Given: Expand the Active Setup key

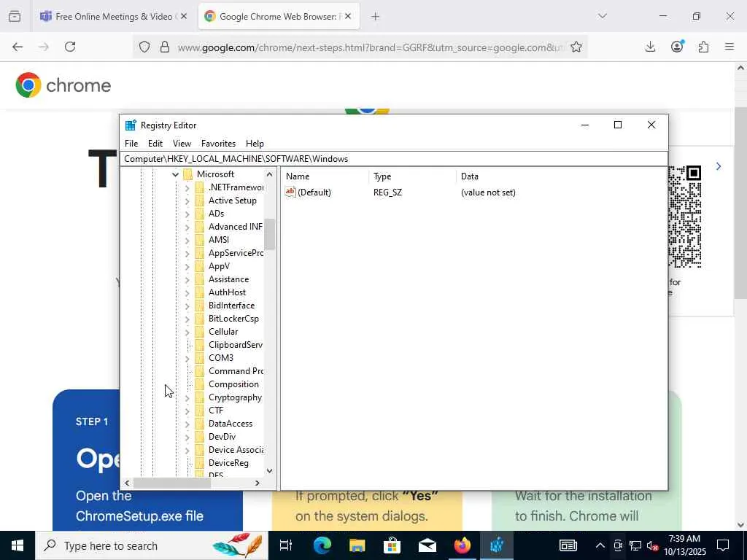Looking at the screenshot, I should [187, 201].
